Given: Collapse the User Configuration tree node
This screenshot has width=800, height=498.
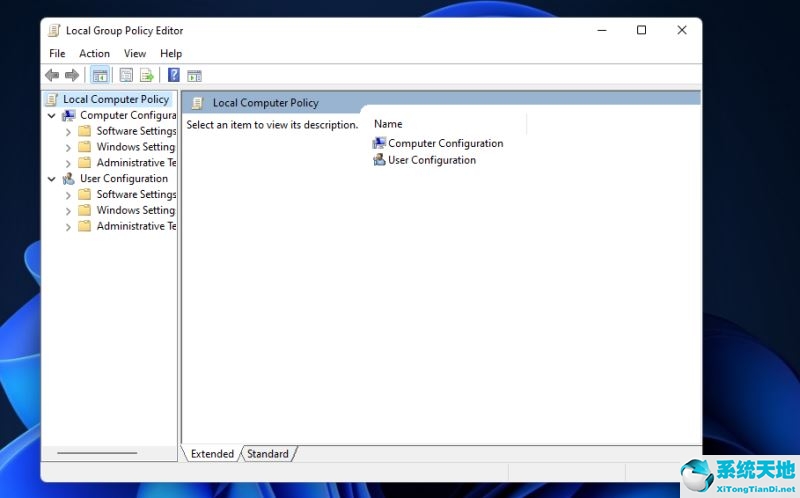Looking at the screenshot, I should point(52,179).
